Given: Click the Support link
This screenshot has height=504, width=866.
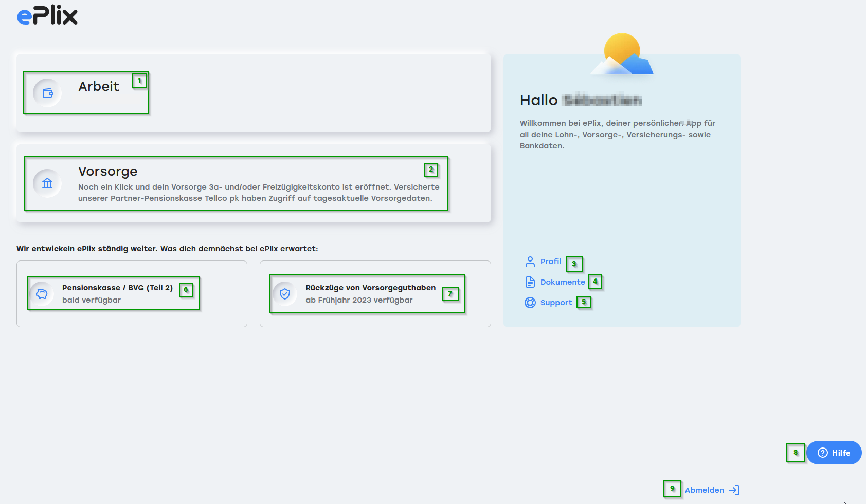Looking at the screenshot, I should (556, 303).
